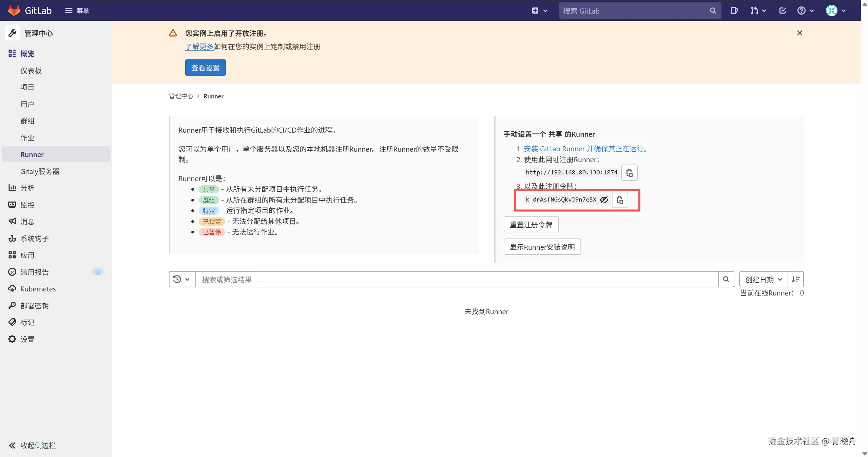Screen dimensions: 868x457
Task: Select Gitaly服务器 in the sidebar
Action: tap(40, 171)
